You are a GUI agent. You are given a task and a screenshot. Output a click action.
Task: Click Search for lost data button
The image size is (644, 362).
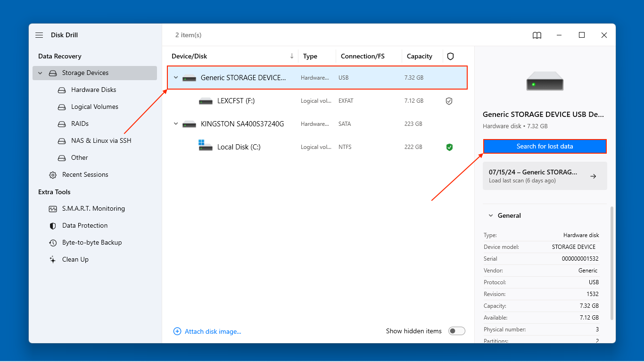click(545, 146)
